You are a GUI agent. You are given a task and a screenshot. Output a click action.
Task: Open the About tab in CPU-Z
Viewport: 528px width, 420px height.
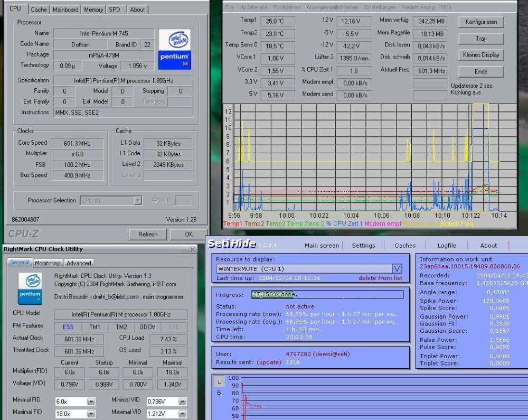(137, 10)
